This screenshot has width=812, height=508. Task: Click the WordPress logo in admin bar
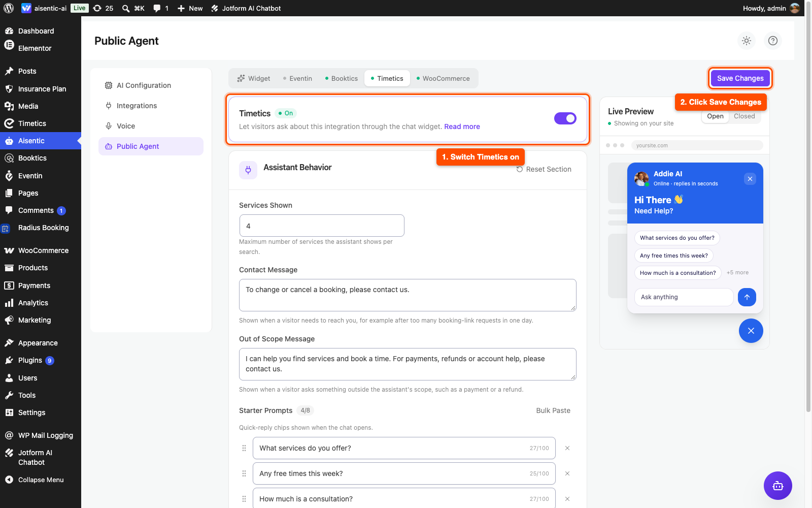(9, 8)
